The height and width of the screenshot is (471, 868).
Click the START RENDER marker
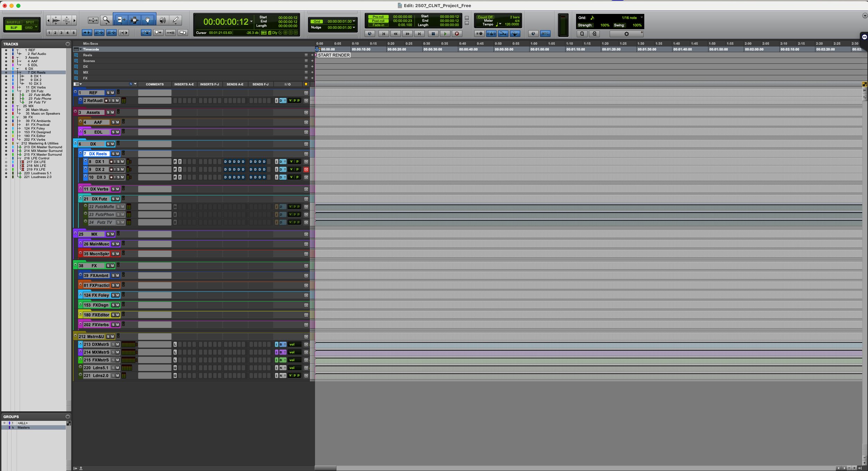333,55
